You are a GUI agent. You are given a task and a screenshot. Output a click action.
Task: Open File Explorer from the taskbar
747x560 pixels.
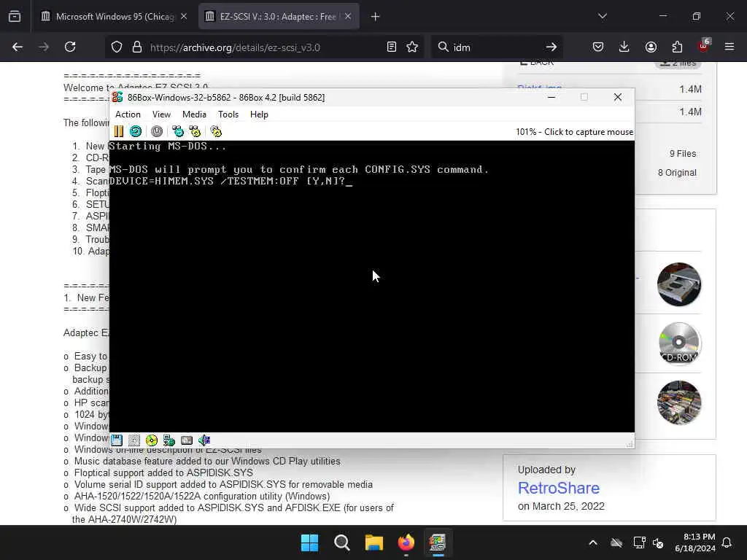click(x=374, y=542)
